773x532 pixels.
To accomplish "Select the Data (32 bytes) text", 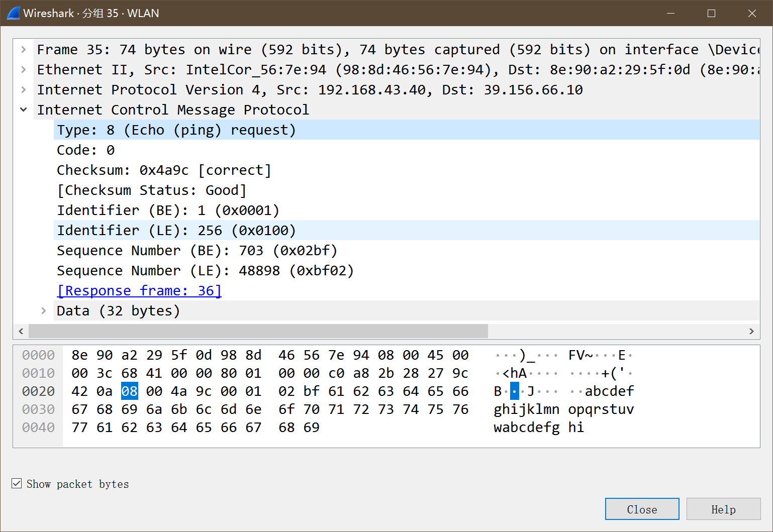I will [x=118, y=310].
